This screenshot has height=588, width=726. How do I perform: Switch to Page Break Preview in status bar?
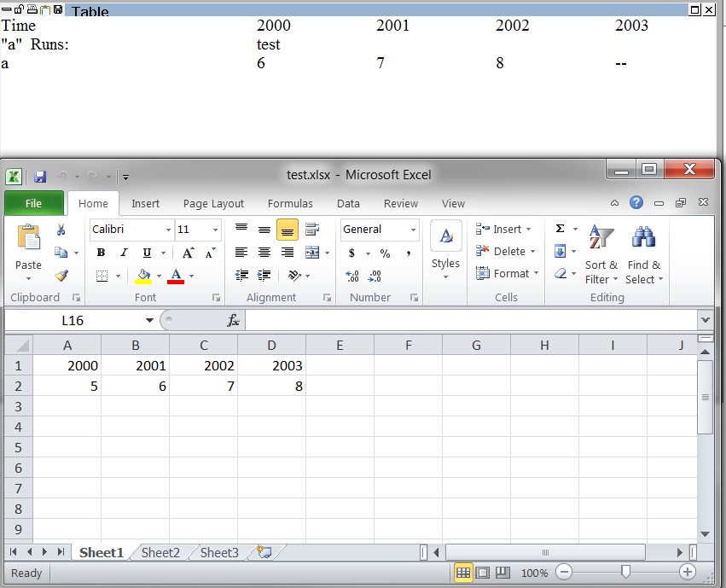click(x=502, y=573)
